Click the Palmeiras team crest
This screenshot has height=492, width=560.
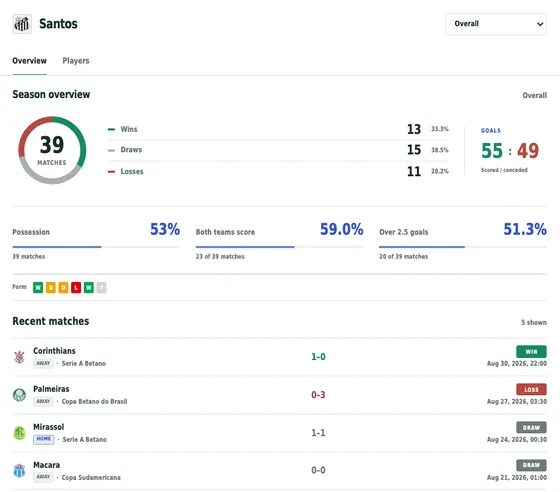point(19,395)
